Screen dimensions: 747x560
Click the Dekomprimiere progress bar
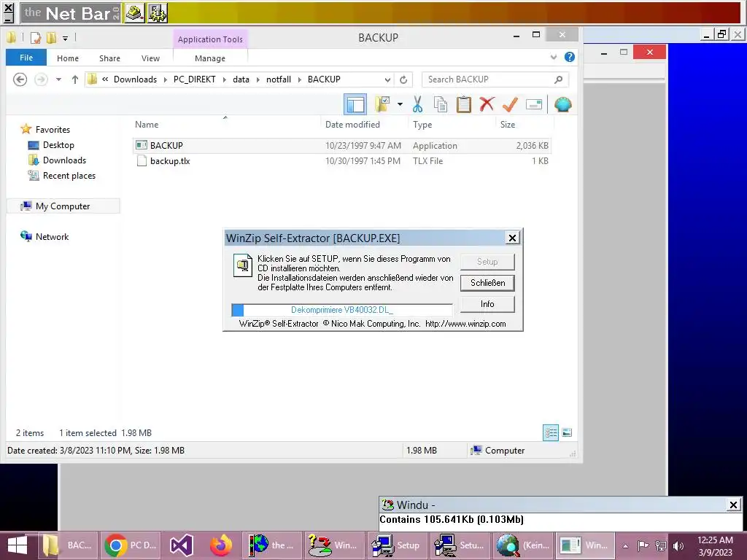pyautogui.click(x=342, y=310)
